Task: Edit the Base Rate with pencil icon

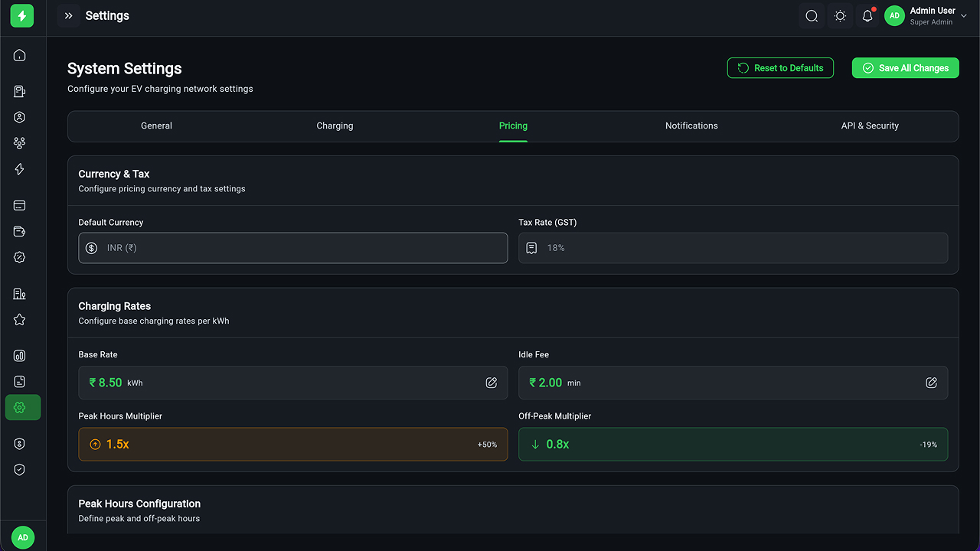Action: point(492,383)
